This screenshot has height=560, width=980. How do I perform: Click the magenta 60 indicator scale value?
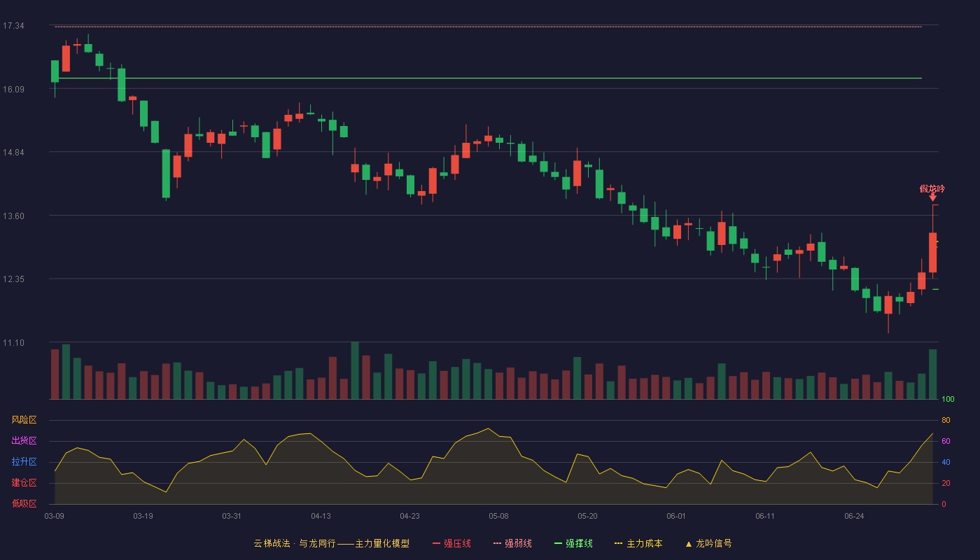[946, 441]
